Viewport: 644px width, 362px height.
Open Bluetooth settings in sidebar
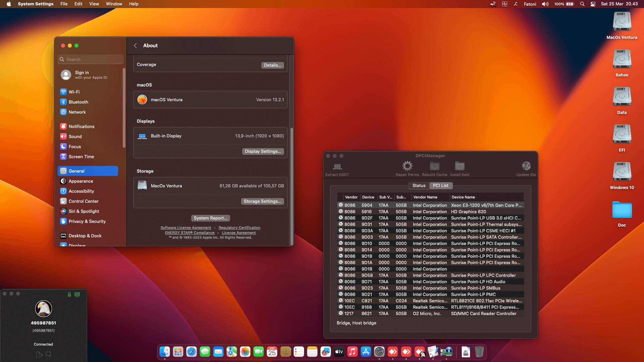coord(88,102)
